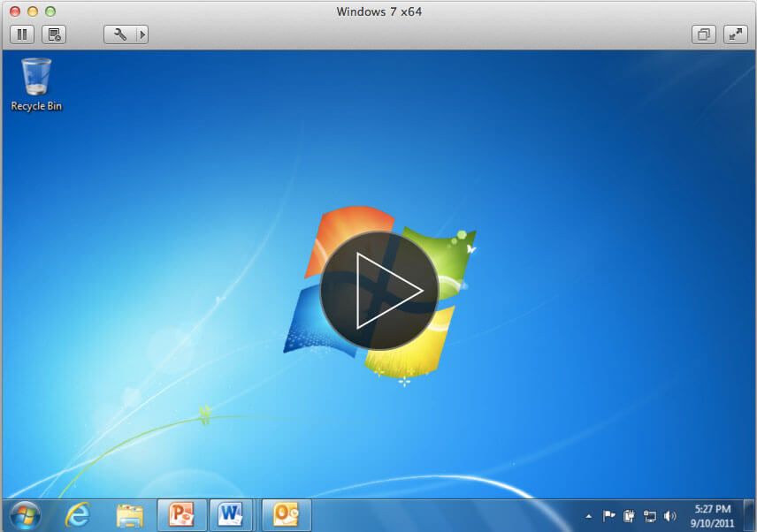Open Action Center flag icon in the tray
757x532 pixels.
[x=608, y=517]
